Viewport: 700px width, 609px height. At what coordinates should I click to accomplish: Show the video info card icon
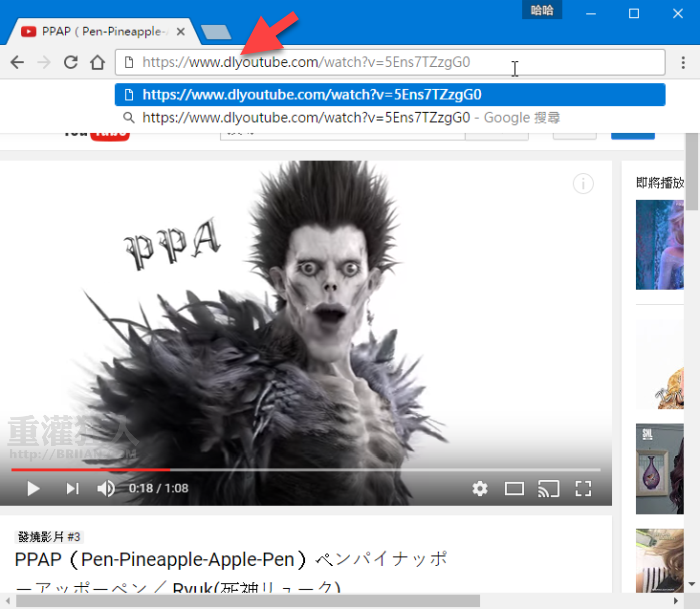[584, 183]
